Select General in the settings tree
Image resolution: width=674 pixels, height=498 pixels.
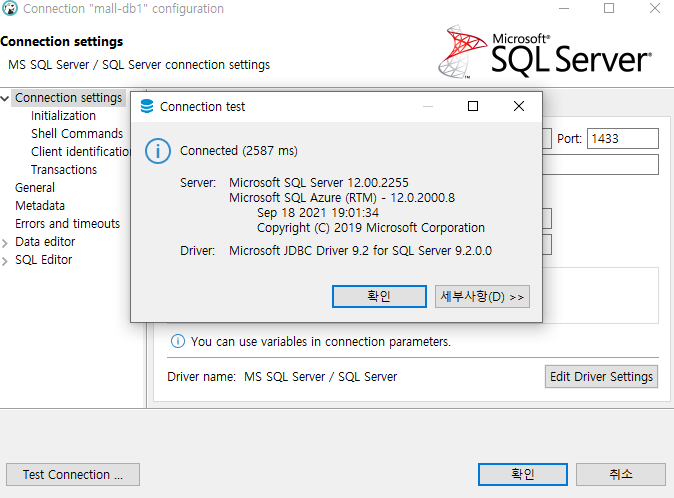coord(35,188)
